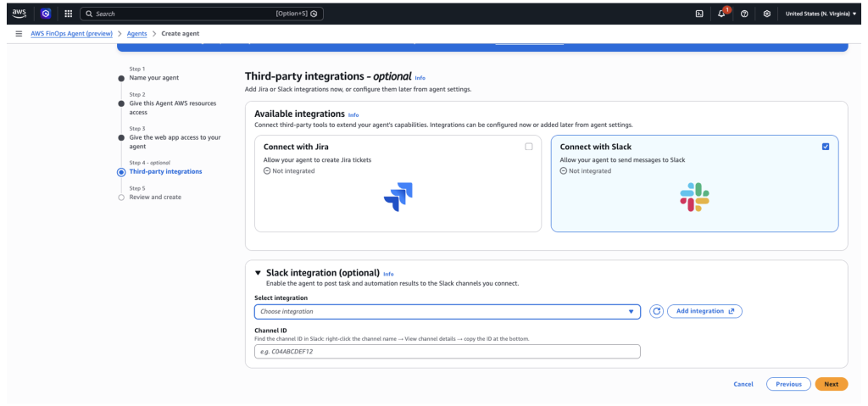Viewport: 868px width, 406px height.
Task: Collapse the Slack integration section
Action: click(x=258, y=273)
